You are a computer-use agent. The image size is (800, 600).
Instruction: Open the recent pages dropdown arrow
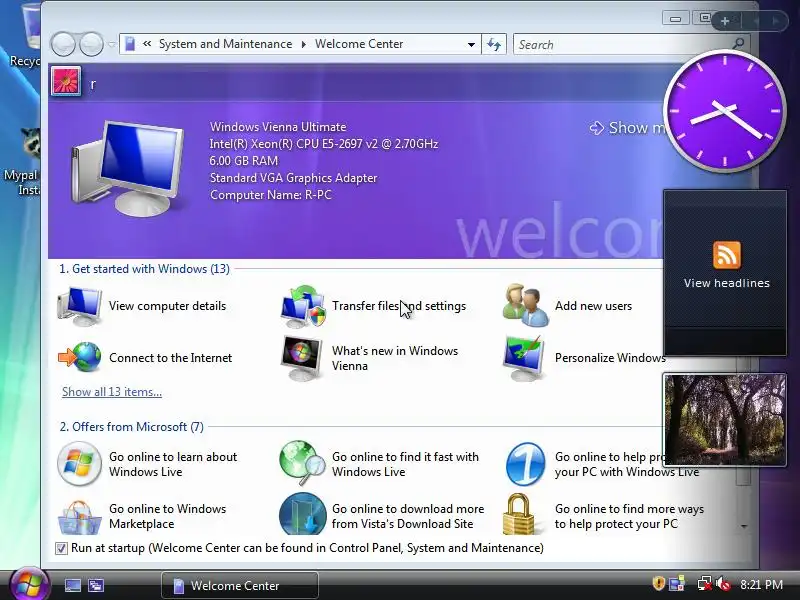tap(112, 44)
